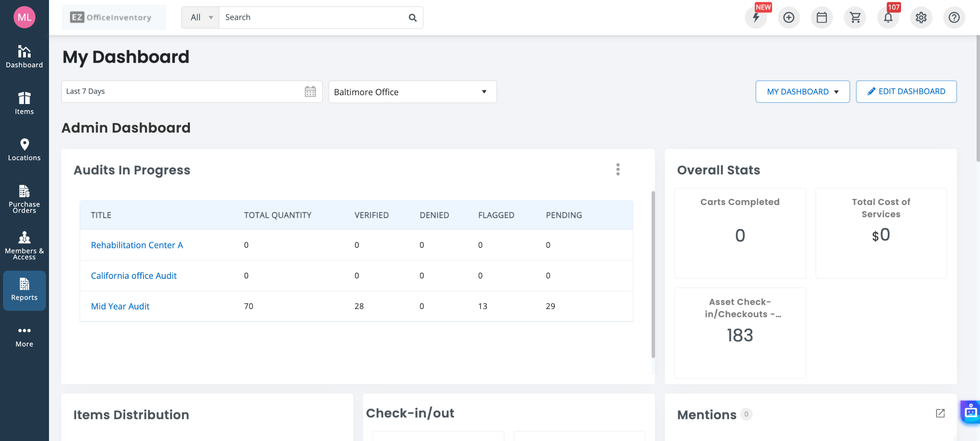The height and width of the screenshot is (441, 980).
Task: Open the shopping cart icon
Action: pos(855,18)
